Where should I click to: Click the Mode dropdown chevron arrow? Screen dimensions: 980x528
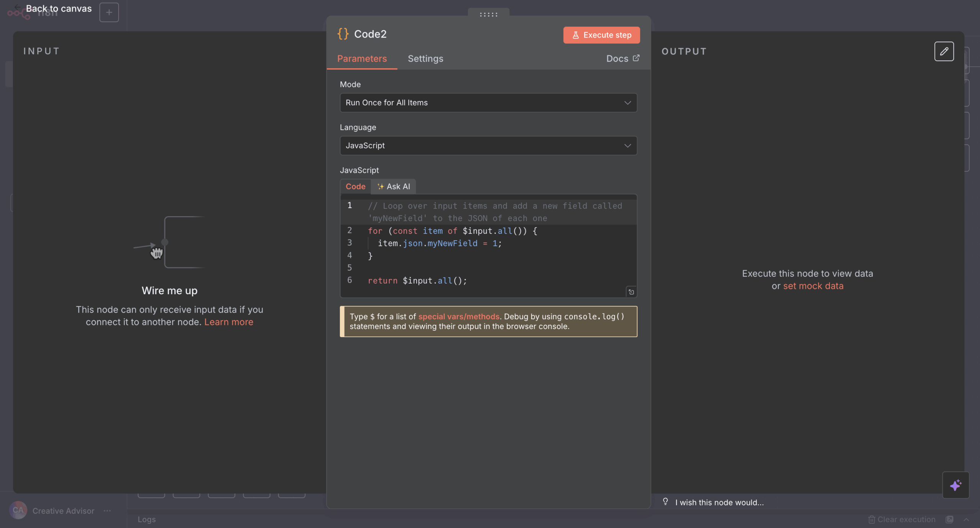point(627,103)
